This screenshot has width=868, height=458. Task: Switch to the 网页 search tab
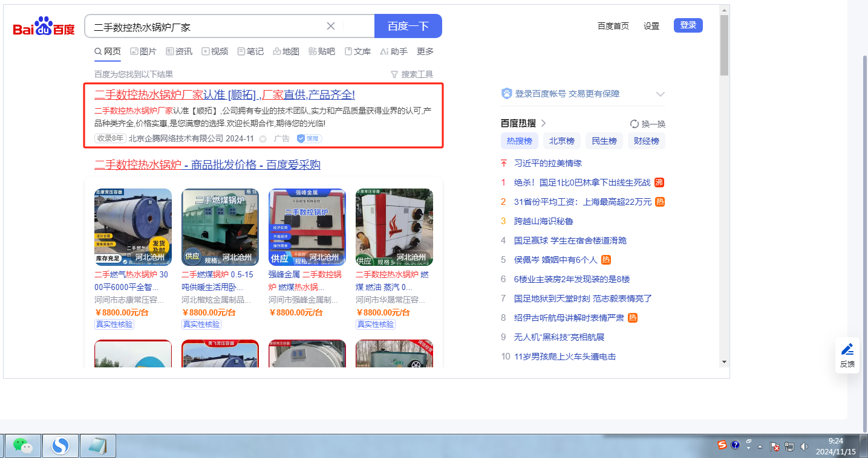click(108, 51)
